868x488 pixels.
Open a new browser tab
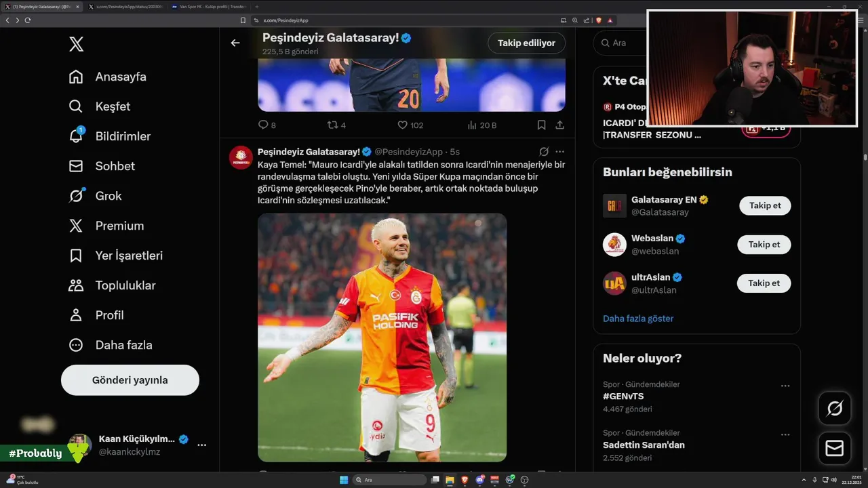coord(256,6)
